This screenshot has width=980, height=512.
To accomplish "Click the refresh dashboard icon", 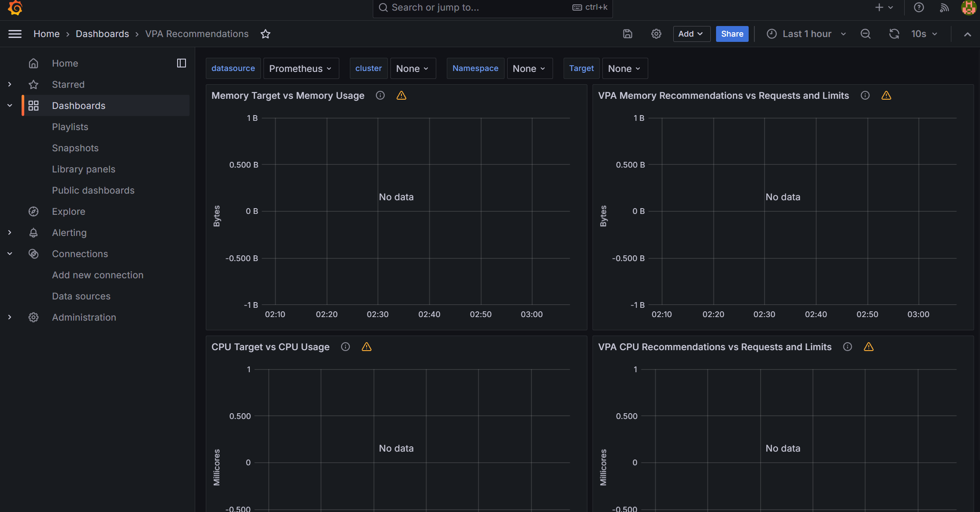I will point(894,34).
